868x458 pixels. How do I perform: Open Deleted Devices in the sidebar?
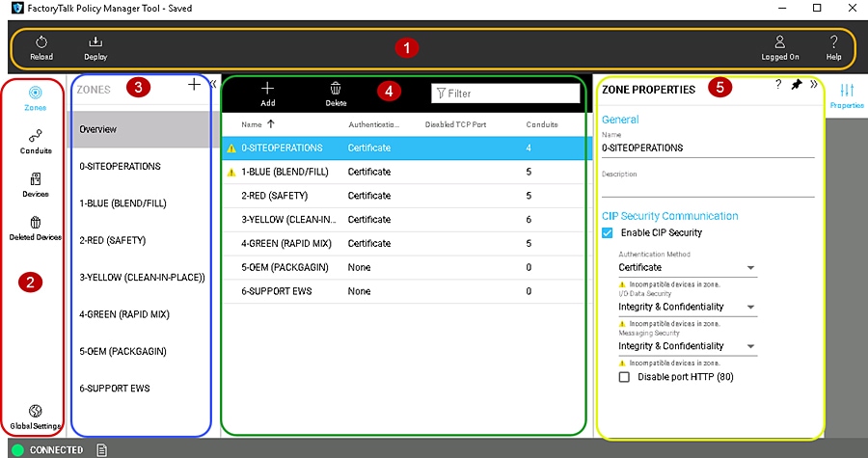pyautogui.click(x=36, y=228)
